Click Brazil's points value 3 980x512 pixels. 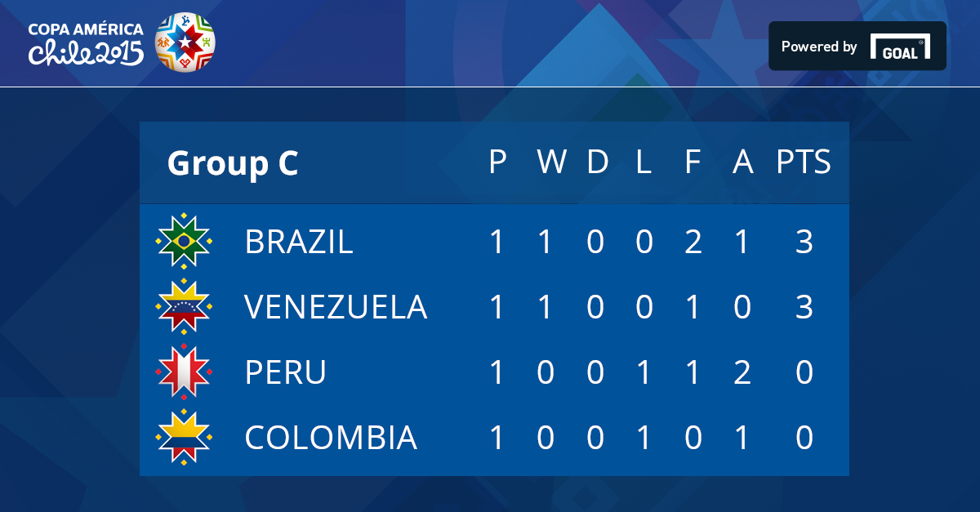(804, 242)
